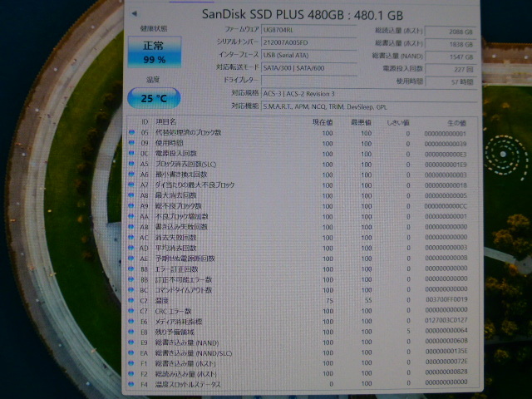Click the 正常 99 % health status button
Screen dimensions: 532x399
click(155, 52)
